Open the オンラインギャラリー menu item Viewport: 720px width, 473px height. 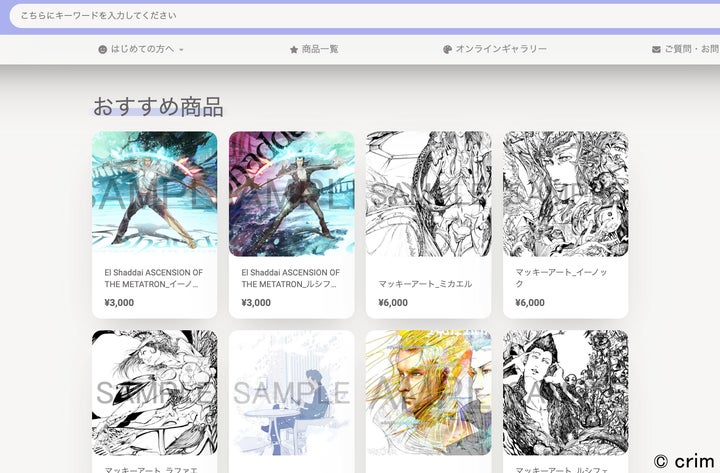[495, 49]
